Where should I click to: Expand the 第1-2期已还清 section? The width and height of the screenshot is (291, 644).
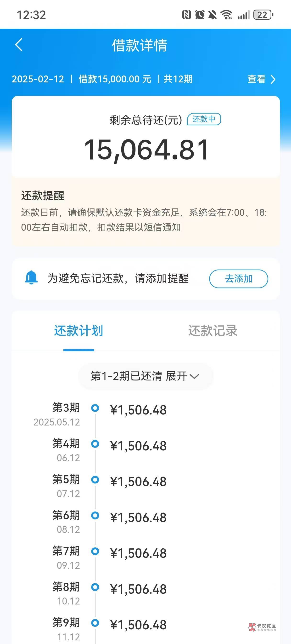tap(145, 376)
